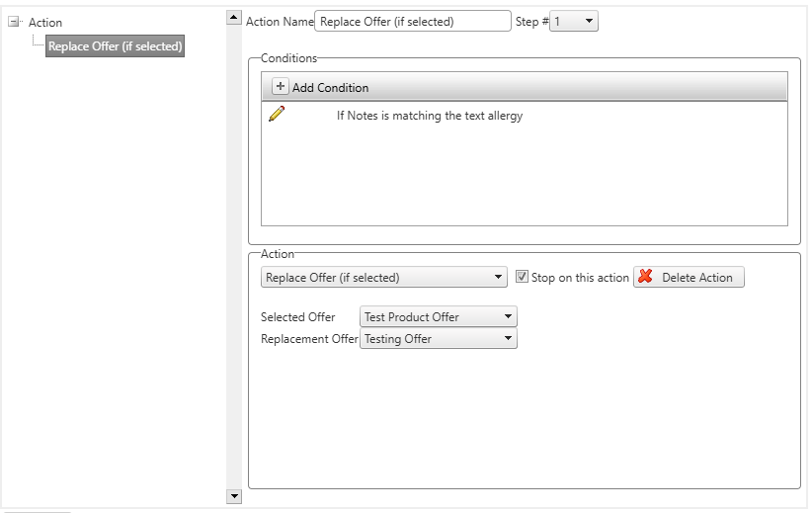Click the plus icon for Add Condition
This screenshot has height=513, width=812.
(x=281, y=86)
